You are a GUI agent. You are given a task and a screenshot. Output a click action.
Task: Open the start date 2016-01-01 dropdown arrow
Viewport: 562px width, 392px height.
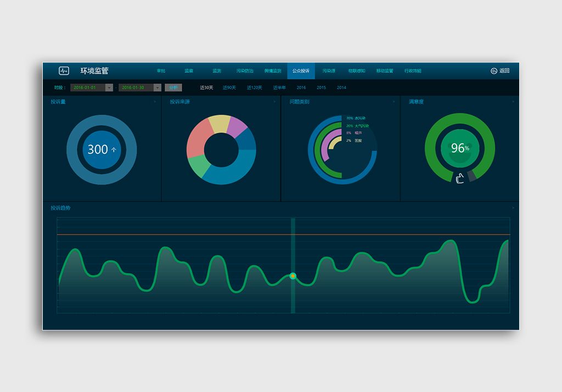pyautogui.click(x=109, y=88)
